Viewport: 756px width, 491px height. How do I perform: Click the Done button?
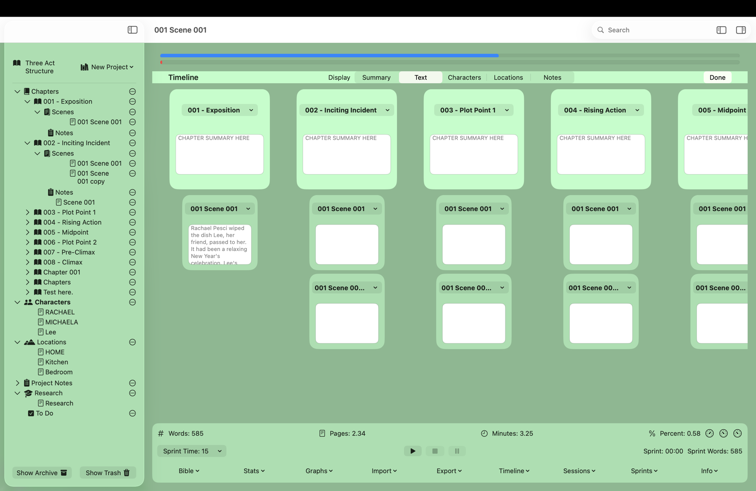tap(717, 77)
